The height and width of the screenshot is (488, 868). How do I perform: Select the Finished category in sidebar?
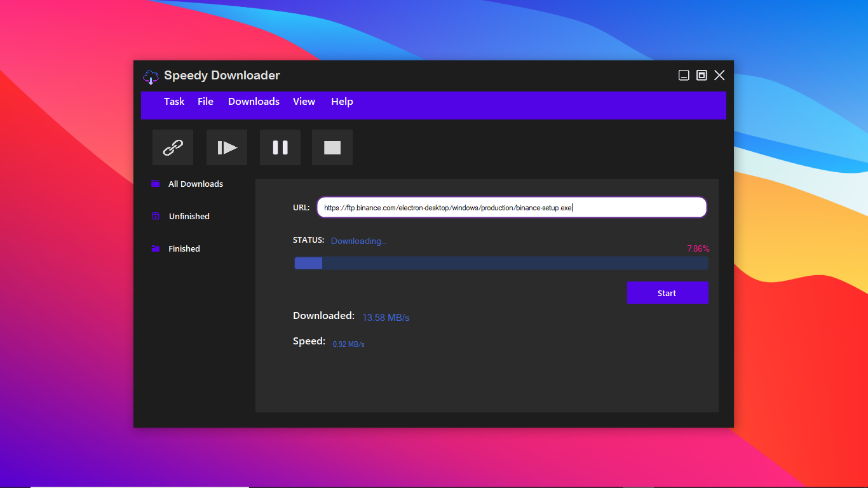[184, 248]
